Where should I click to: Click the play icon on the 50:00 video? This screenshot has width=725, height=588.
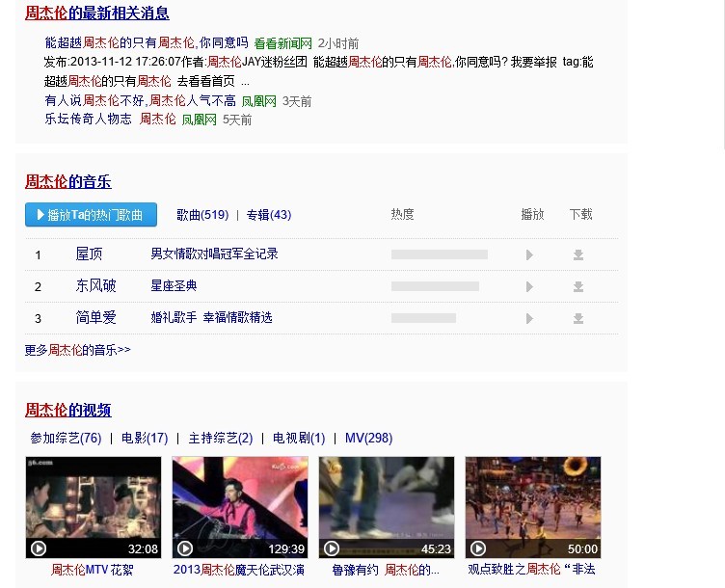tap(478, 548)
